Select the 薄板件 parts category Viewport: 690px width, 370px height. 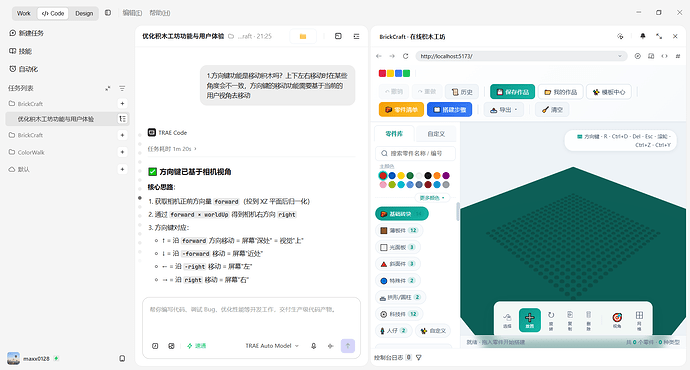click(x=398, y=230)
